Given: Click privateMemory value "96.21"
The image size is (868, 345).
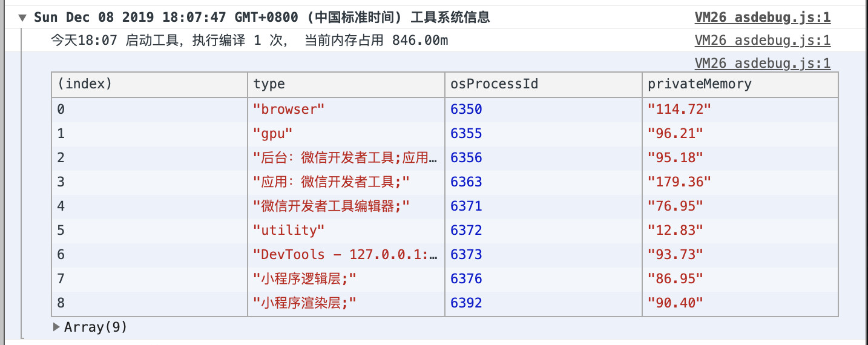Looking at the screenshot, I should 676,134.
